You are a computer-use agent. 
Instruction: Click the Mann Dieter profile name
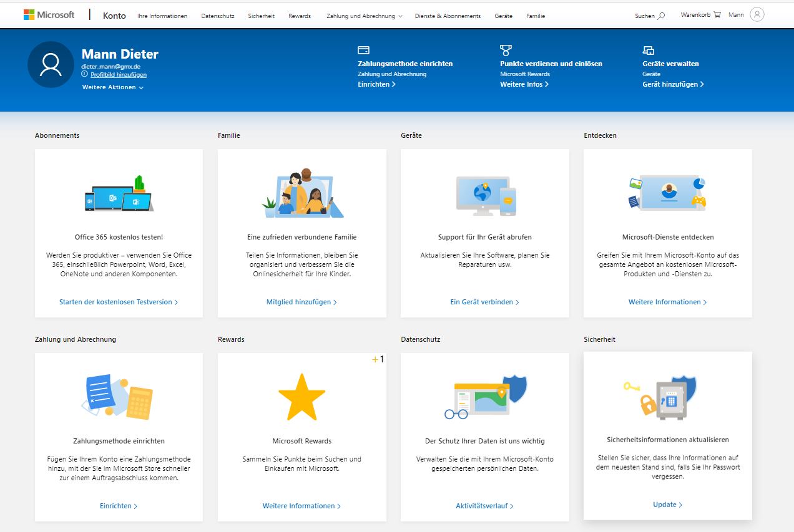tap(120, 54)
